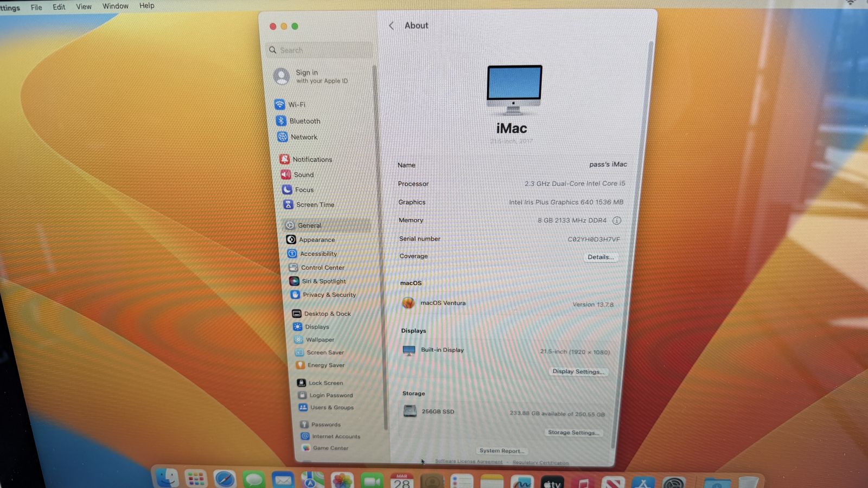Image resolution: width=868 pixels, height=488 pixels.
Task: Open the Software License Agreement link
Action: tap(469, 461)
